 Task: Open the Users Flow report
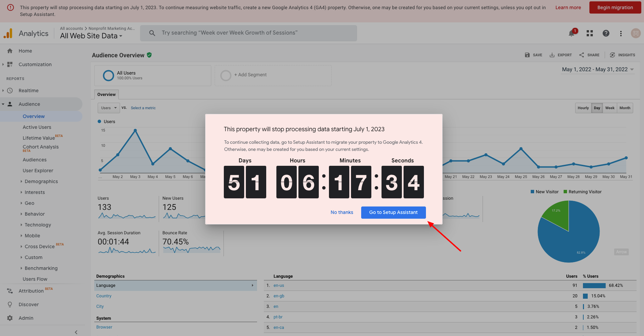(x=35, y=279)
